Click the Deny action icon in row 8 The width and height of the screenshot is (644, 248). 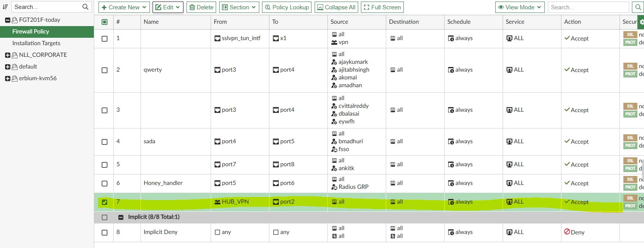click(567, 232)
